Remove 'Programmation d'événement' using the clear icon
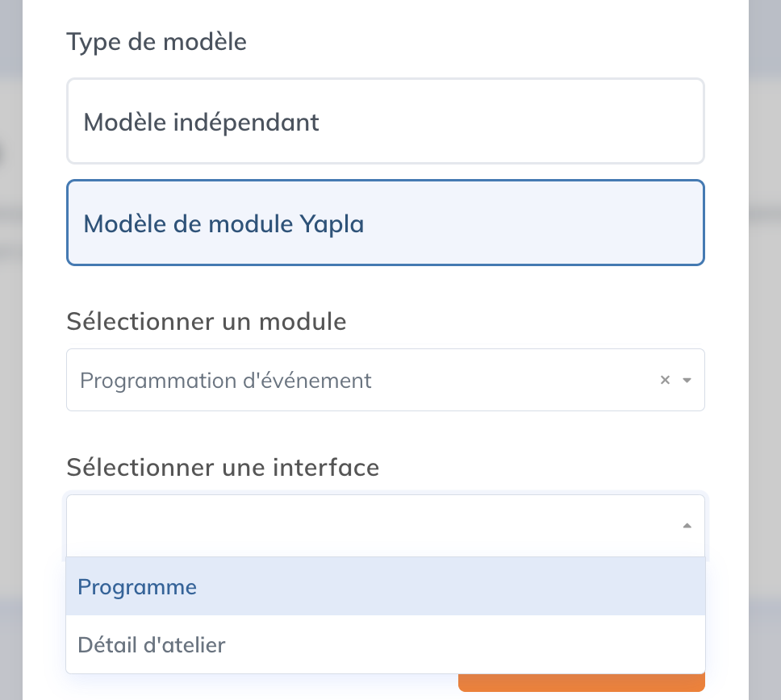781x700 pixels. tap(665, 379)
